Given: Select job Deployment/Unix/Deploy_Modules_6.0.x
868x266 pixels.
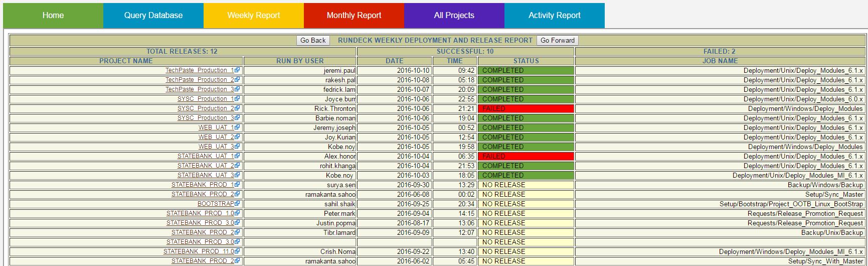Looking at the screenshot, I should coord(803,99).
